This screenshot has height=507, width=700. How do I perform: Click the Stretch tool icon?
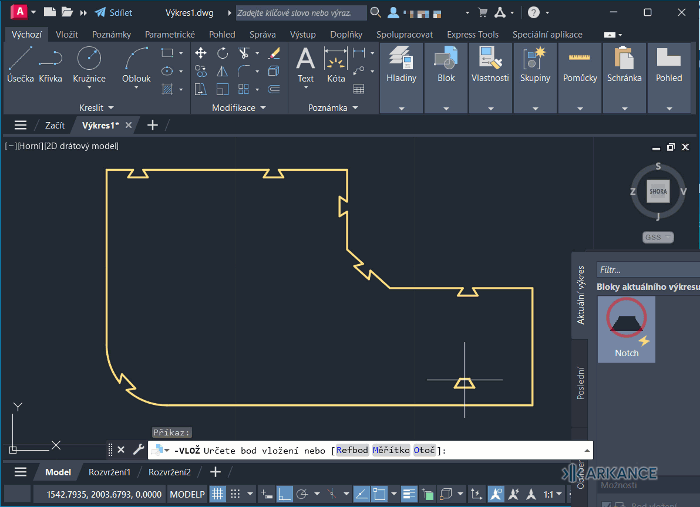pyautogui.click(x=200, y=89)
